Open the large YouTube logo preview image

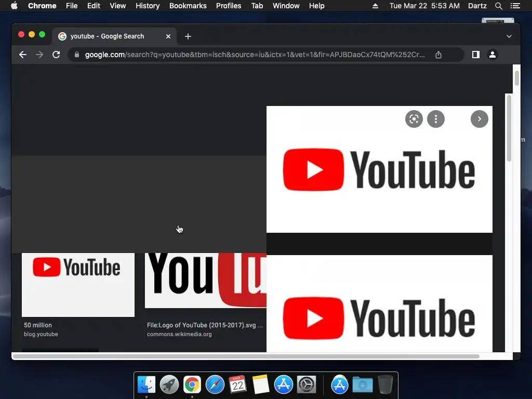[379, 169]
